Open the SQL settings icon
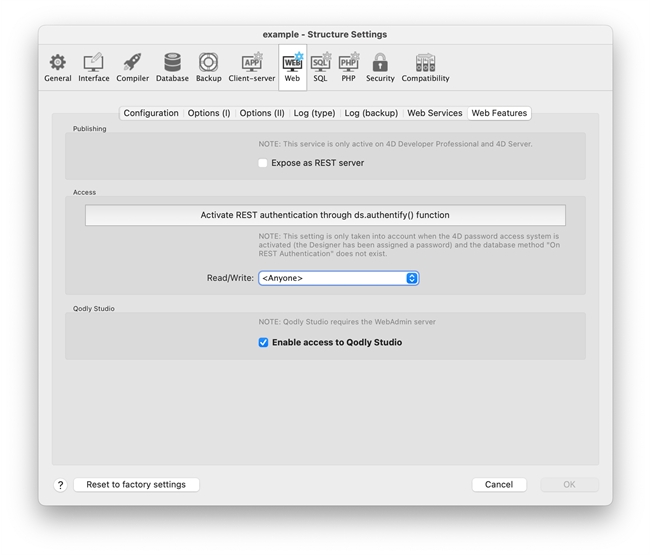This screenshot has height=555, width=650. pos(320,67)
